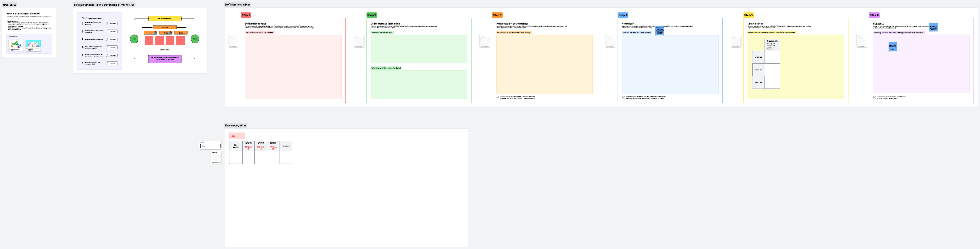This screenshot has height=249, width=980.
Task: Click the Finished column header in Kanban table
Action: point(286,146)
